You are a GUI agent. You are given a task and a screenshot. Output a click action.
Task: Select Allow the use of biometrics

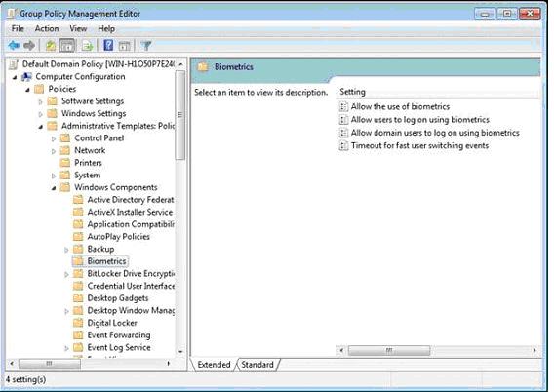coord(400,106)
